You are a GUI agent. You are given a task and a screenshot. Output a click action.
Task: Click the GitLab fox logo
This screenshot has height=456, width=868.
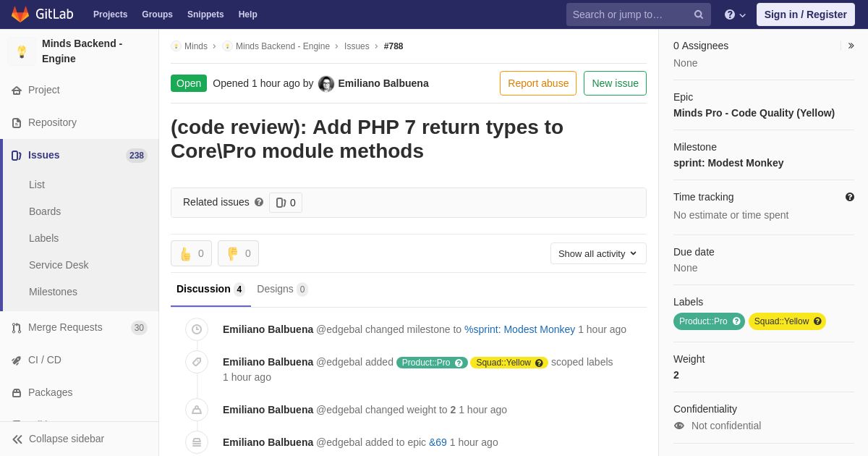pos(20,14)
